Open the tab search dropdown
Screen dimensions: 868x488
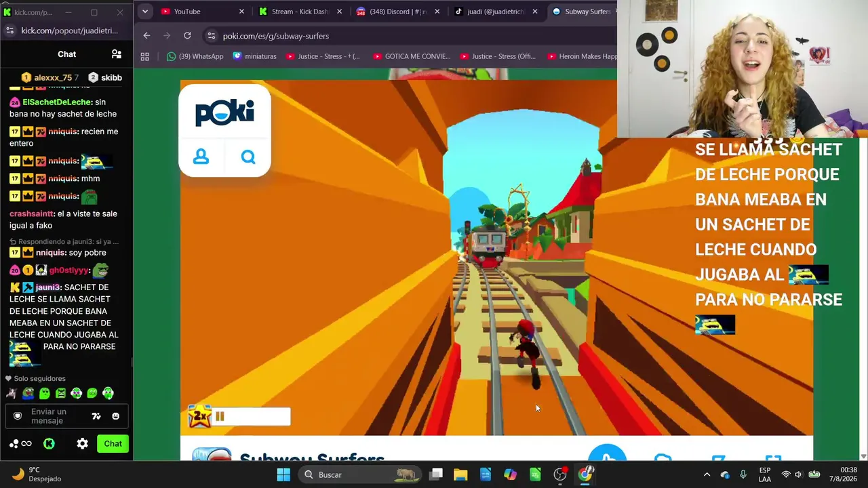(144, 12)
